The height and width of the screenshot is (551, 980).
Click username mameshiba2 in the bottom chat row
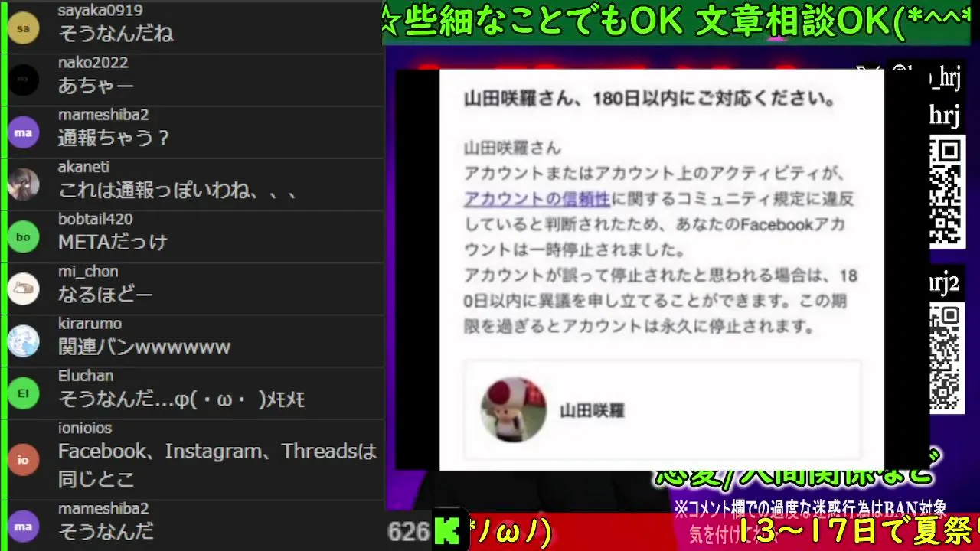coord(103,509)
